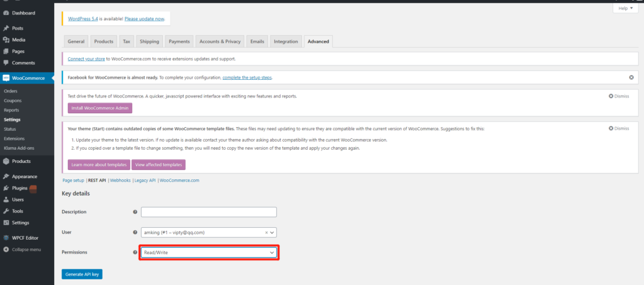644x285 pixels.
Task: Click the Tools wrench icon
Action: 6,211
